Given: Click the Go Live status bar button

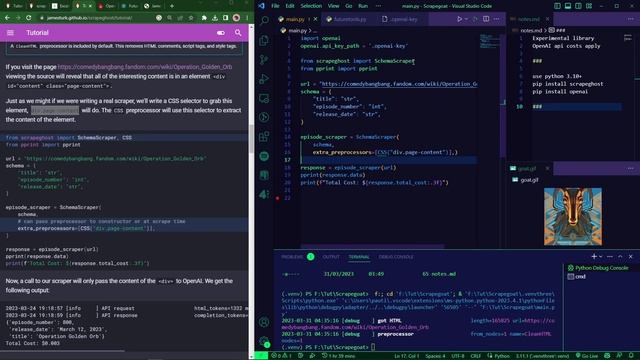Looking at the screenshot, I should pos(587,356).
